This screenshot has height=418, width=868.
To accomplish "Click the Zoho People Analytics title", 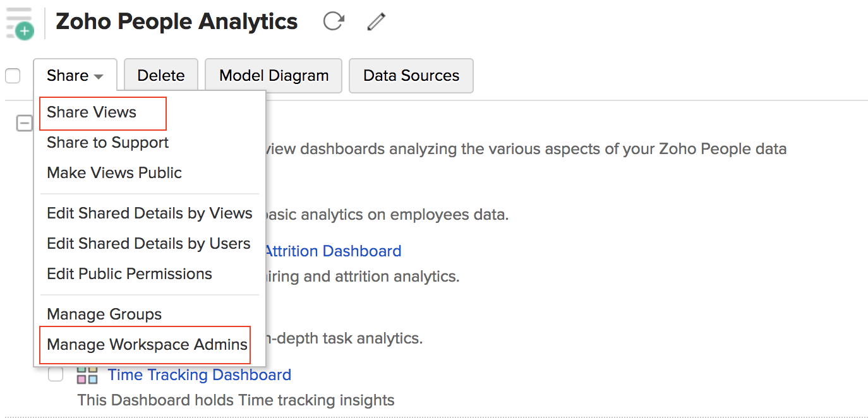I will 177,22.
